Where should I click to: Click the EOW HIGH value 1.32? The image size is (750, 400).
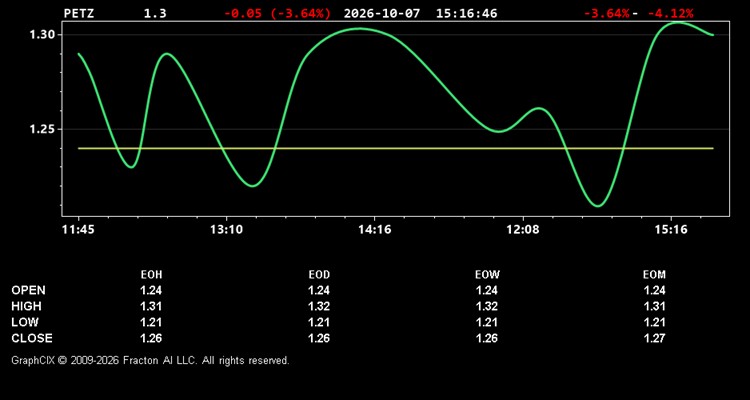click(487, 306)
